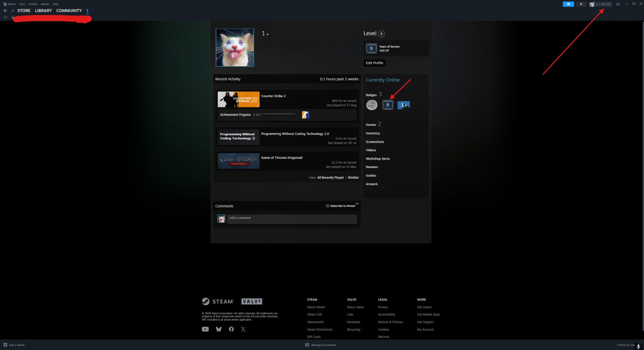Viewport: 644px width, 350px height.
Task: Open the Artwork link
Action: coord(372,184)
